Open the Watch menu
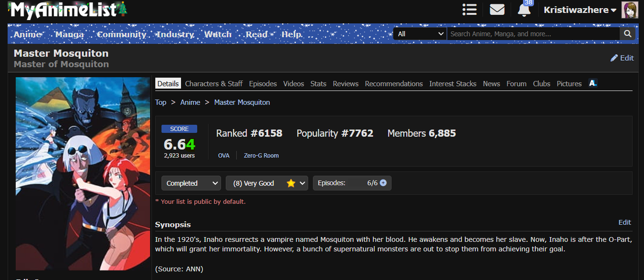 [218, 34]
